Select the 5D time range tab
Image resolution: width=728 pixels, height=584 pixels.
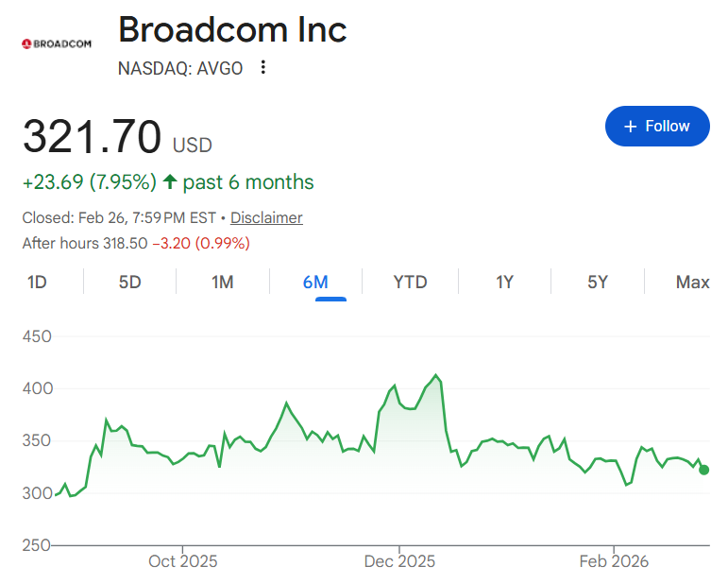click(129, 282)
